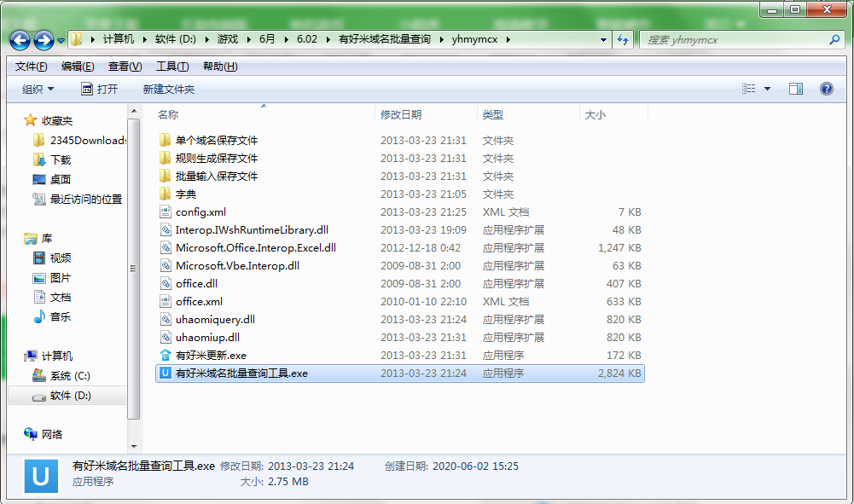Open 收藏夹 in the navigation pane
854x504 pixels.
point(56,121)
